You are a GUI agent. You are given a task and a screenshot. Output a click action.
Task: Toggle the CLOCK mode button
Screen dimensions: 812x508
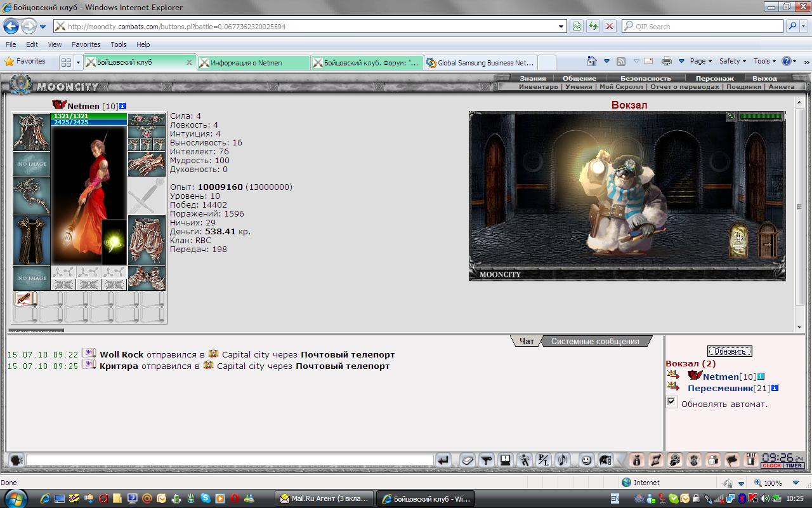[772, 466]
